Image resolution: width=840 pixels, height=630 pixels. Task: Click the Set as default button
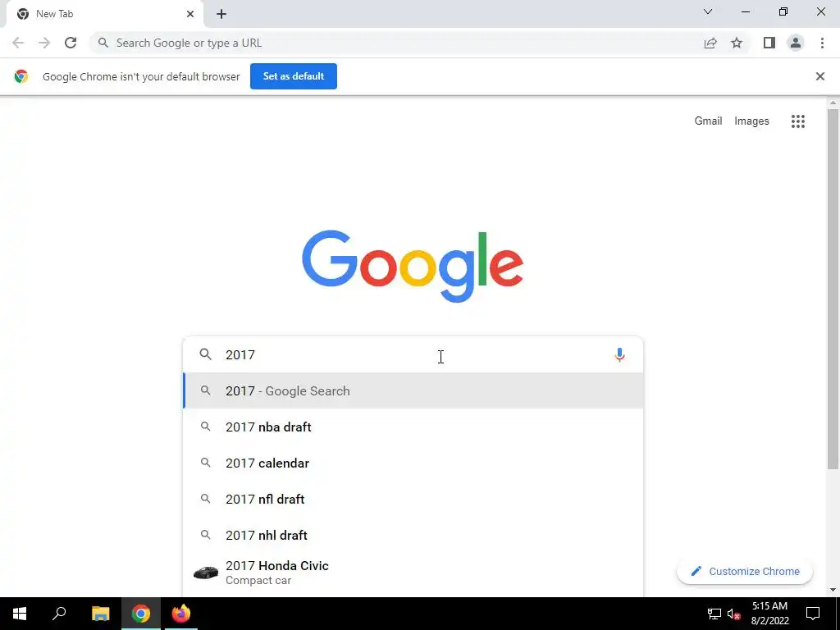pyautogui.click(x=294, y=76)
